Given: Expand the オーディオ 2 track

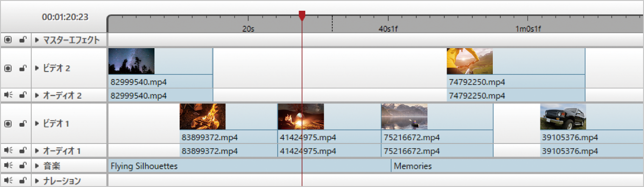Looking at the screenshot, I should [37, 96].
